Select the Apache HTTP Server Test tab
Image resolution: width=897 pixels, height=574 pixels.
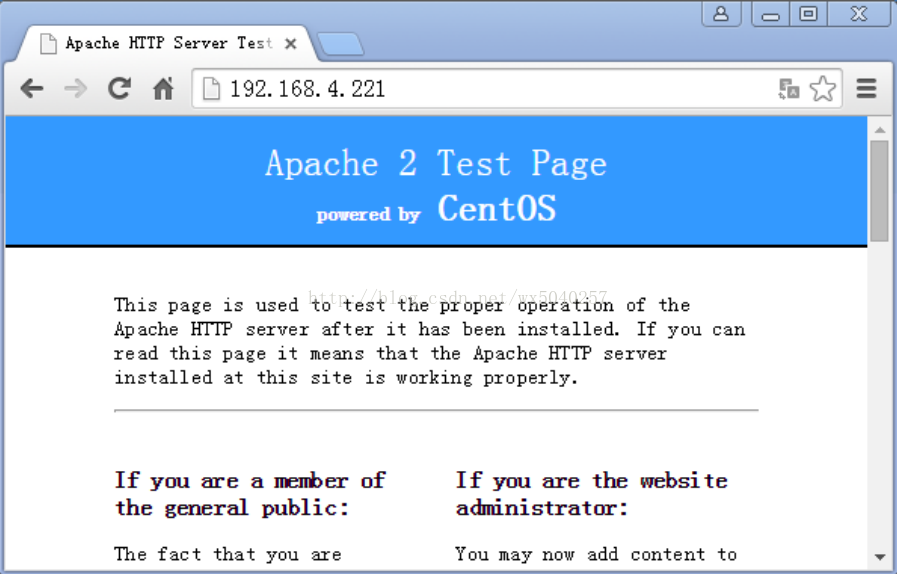pos(167,44)
